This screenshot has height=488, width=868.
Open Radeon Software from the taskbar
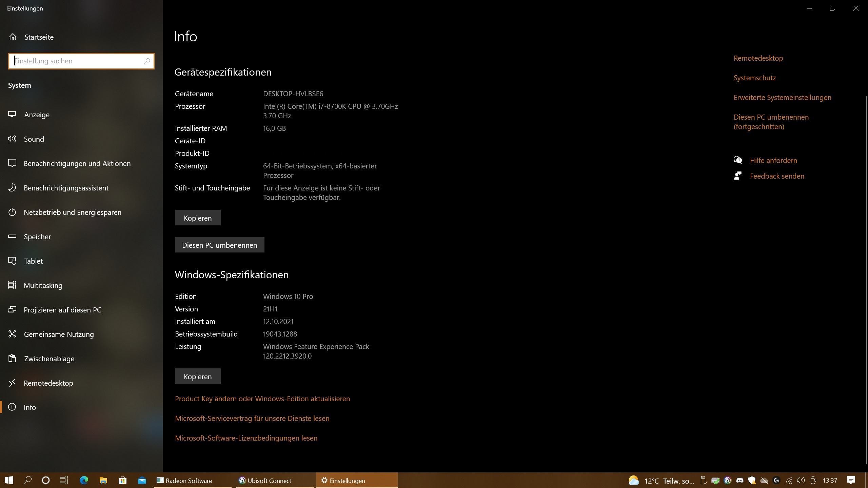188,481
